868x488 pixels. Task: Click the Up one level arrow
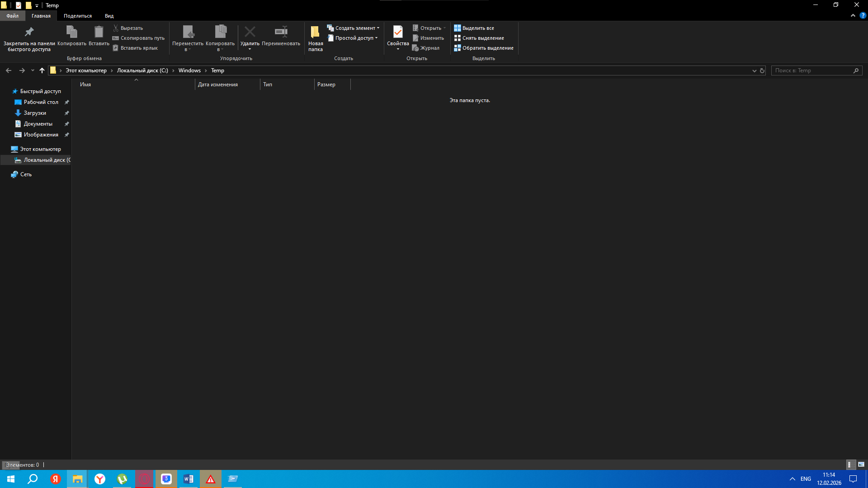[42, 70]
